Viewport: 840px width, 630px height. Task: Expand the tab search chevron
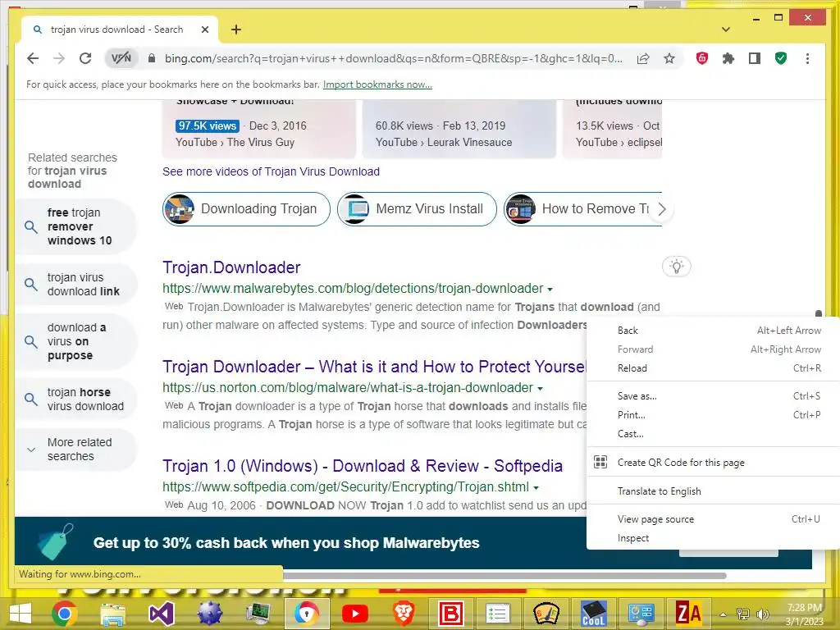pos(725,30)
